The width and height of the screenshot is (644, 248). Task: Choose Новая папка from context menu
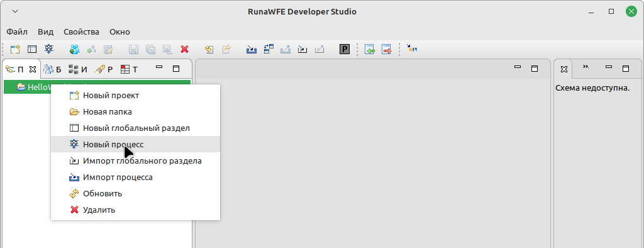point(136,112)
